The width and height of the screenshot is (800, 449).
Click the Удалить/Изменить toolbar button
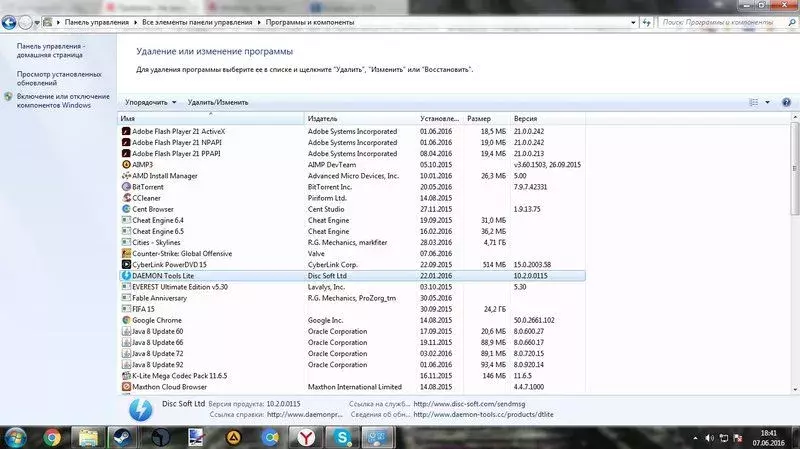(x=218, y=103)
